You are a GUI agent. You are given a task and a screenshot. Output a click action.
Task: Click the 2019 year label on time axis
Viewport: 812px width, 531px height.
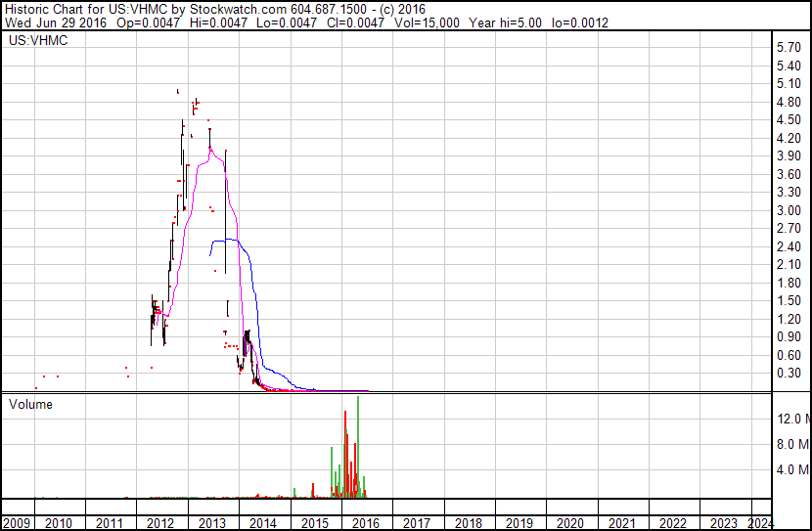[x=519, y=523]
